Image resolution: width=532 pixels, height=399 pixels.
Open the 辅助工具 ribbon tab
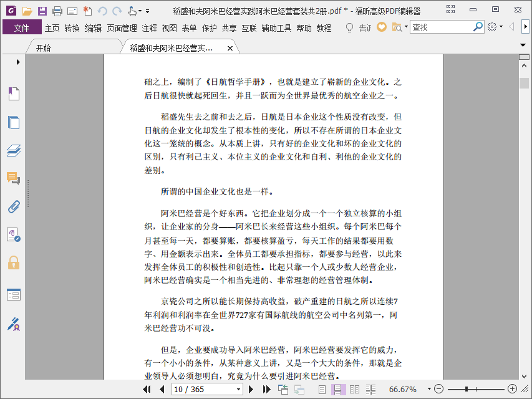coord(276,28)
